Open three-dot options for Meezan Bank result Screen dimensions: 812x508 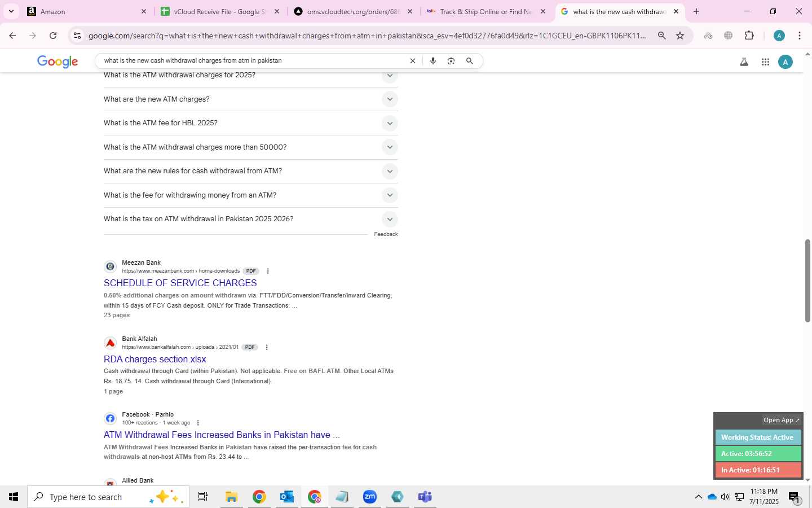point(267,271)
